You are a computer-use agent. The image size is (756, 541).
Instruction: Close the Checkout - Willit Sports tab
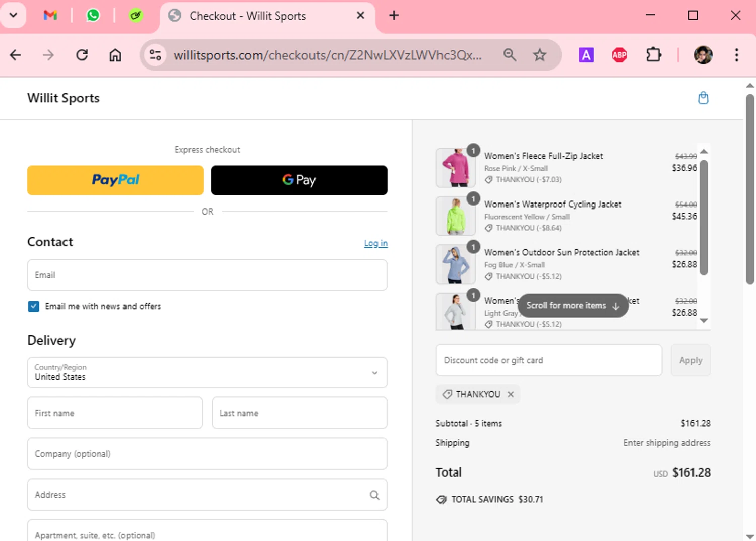pos(360,16)
